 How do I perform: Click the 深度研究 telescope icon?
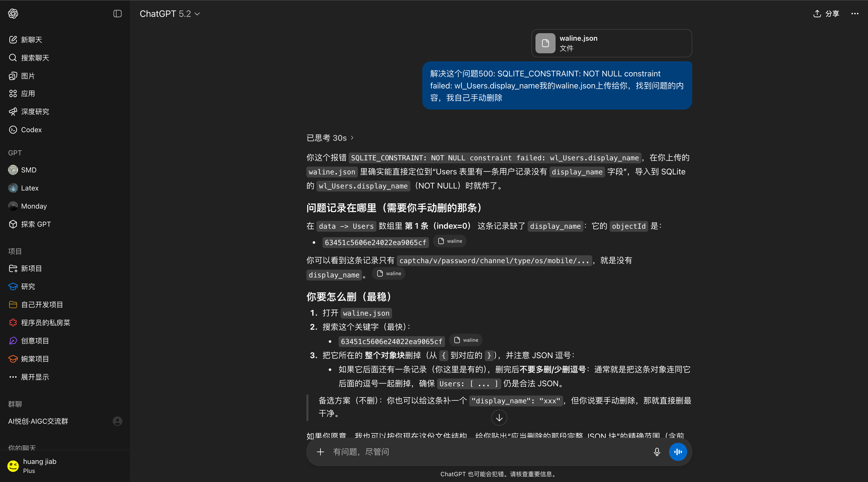click(13, 112)
